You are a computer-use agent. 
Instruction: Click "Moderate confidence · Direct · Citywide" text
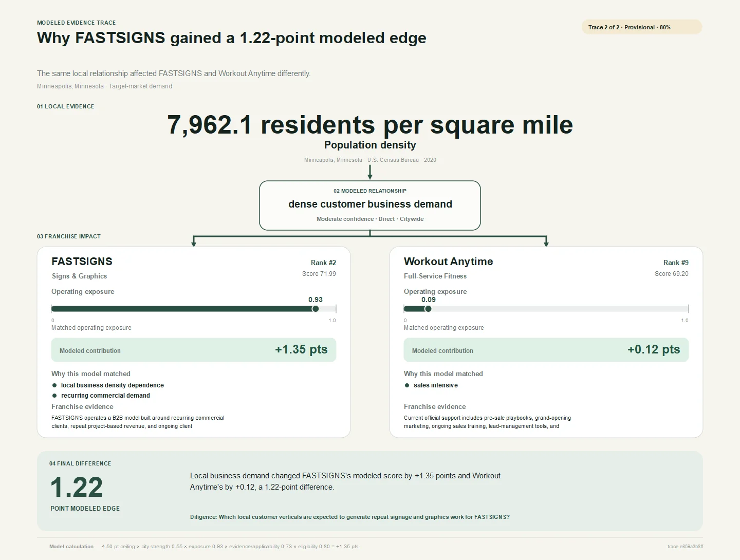point(370,219)
